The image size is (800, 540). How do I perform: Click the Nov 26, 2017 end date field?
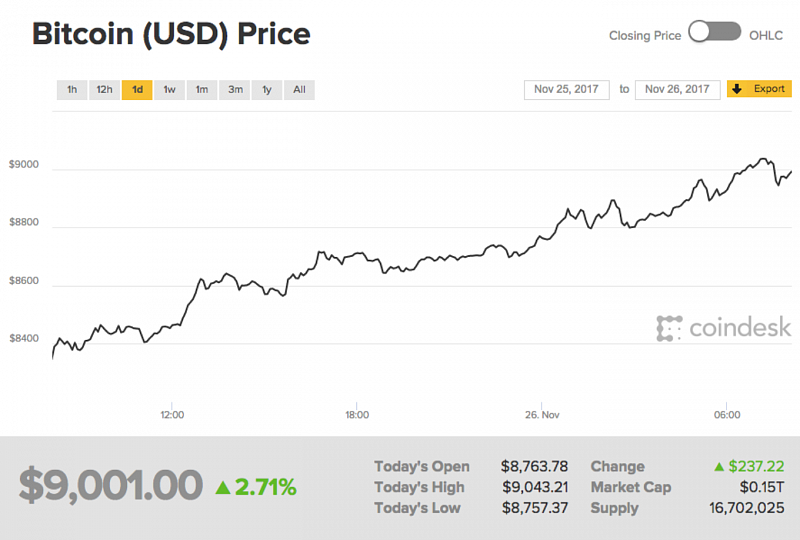tap(678, 89)
